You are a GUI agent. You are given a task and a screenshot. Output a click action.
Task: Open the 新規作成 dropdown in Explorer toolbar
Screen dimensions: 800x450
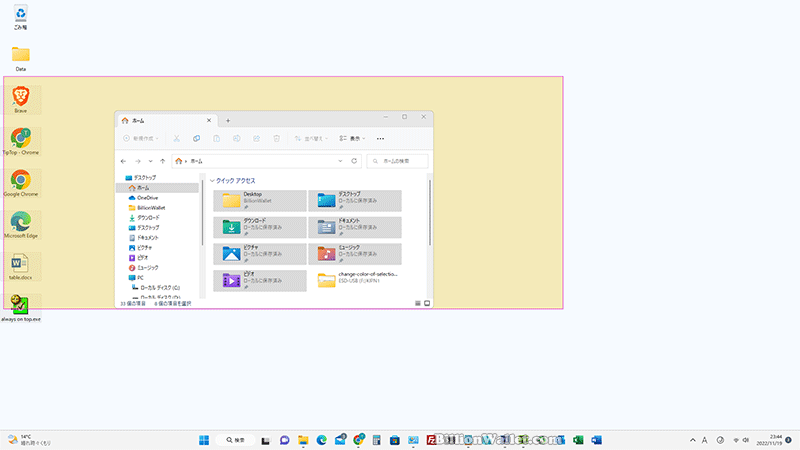(x=141, y=138)
